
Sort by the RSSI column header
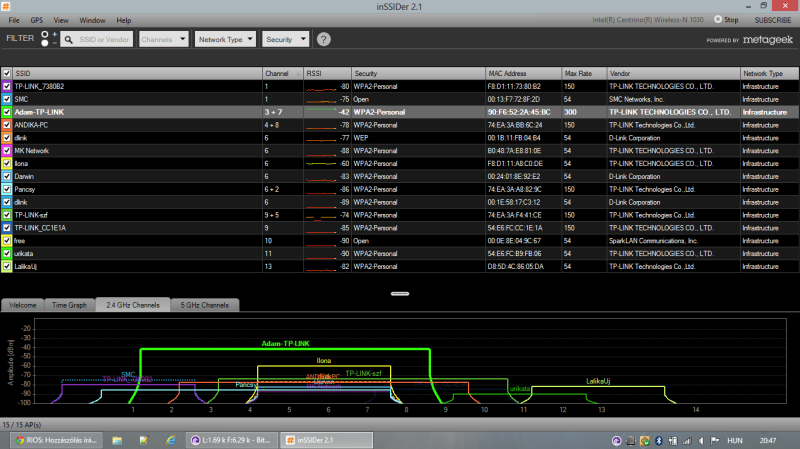327,73
